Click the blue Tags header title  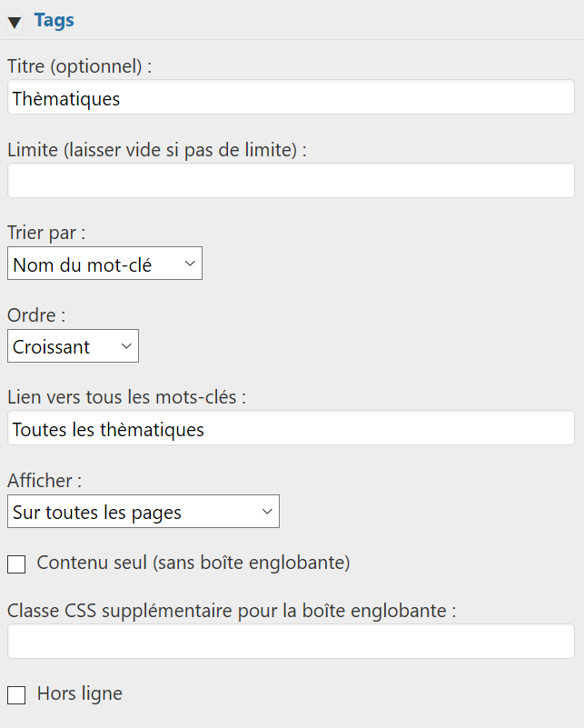[54, 20]
